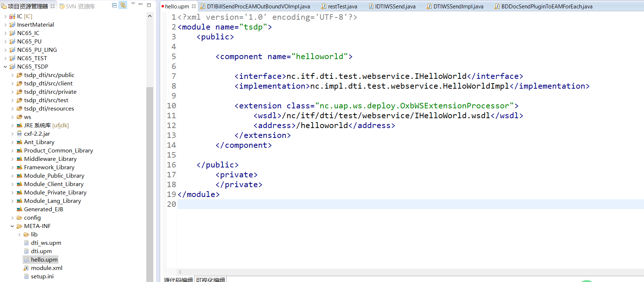
Task: Maximize the project explorer panel
Action: pos(149,5)
